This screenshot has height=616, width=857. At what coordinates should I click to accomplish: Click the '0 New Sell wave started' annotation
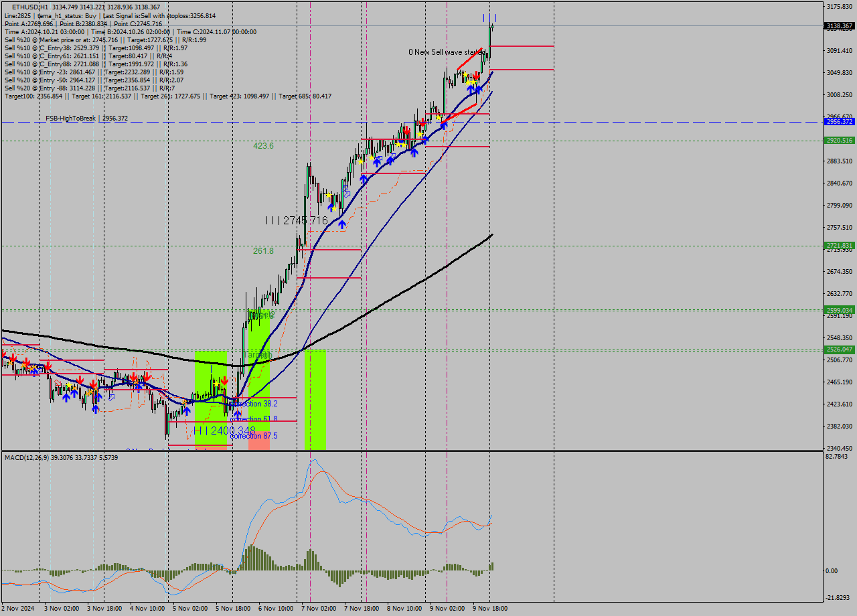[447, 52]
